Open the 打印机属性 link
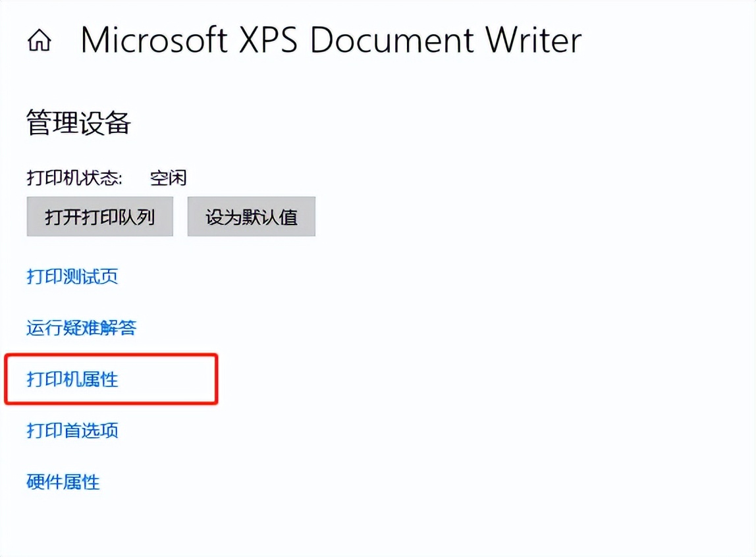This screenshot has height=557, width=756. click(x=72, y=379)
